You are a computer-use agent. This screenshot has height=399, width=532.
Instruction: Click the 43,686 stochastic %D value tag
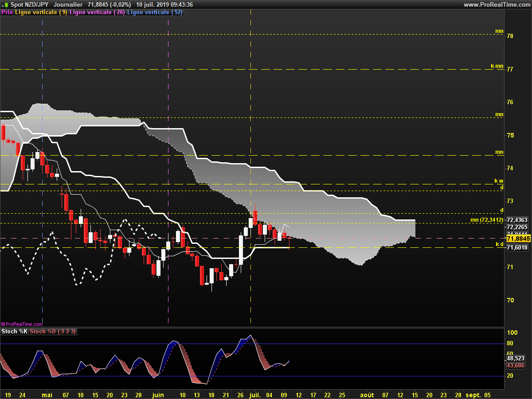(516, 365)
